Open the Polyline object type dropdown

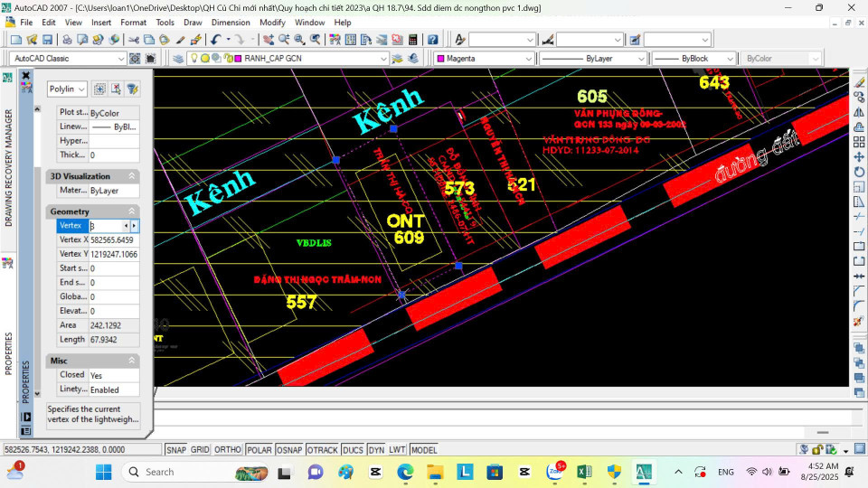pos(67,89)
